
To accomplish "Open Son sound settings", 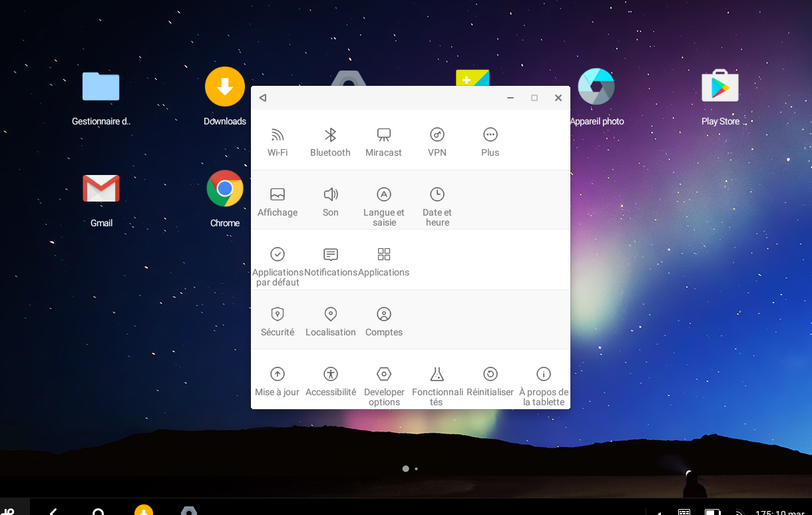I will point(330,202).
